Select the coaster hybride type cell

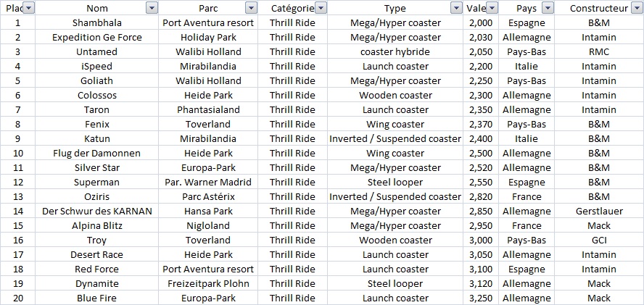point(395,51)
